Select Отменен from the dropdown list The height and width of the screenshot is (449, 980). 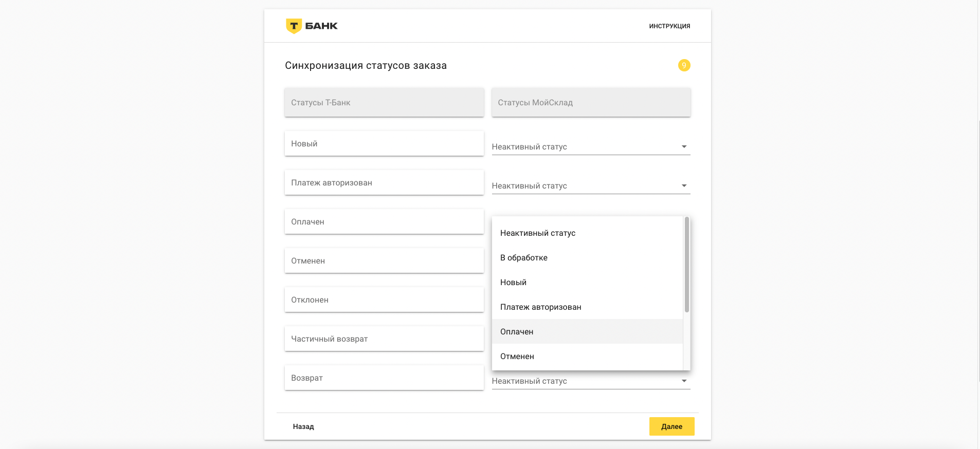pos(517,357)
